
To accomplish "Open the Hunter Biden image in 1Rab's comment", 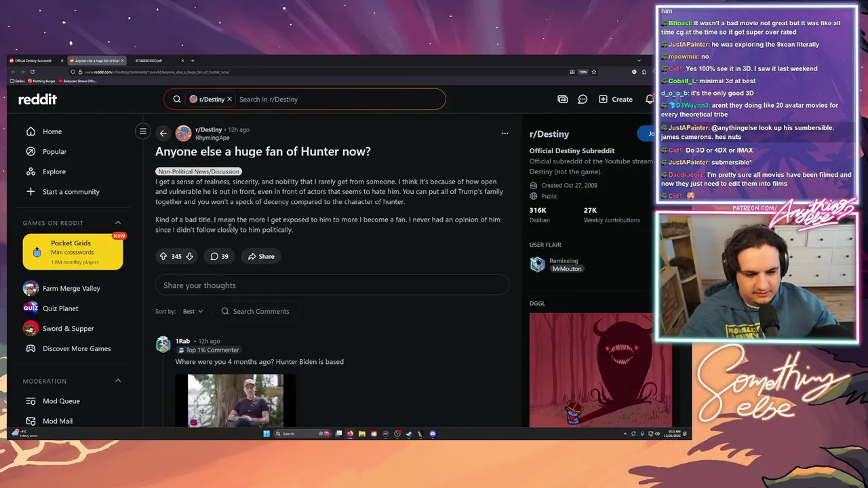I will (x=235, y=401).
